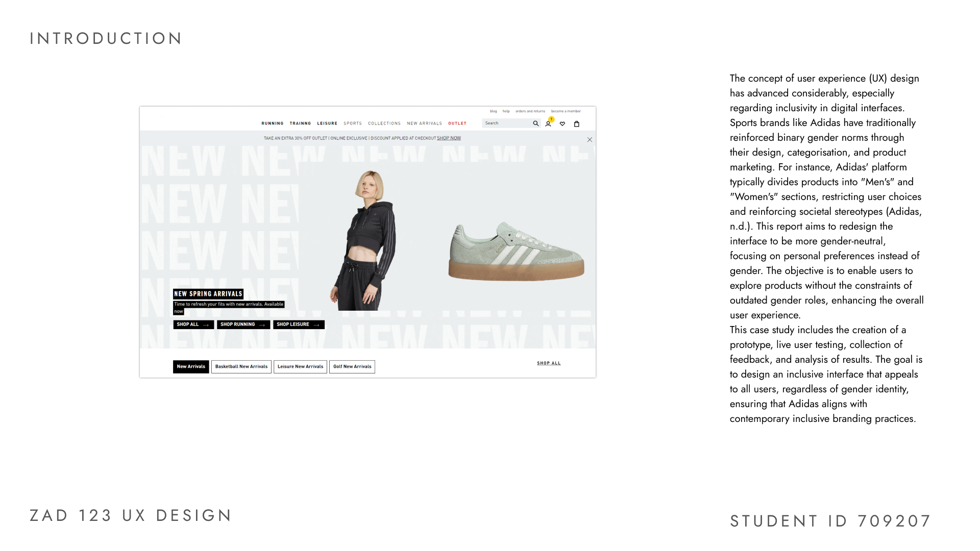The height and width of the screenshot is (551, 980).
Task: Open the NEW ARRIVALS menu item
Action: click(x=425, y=123)
